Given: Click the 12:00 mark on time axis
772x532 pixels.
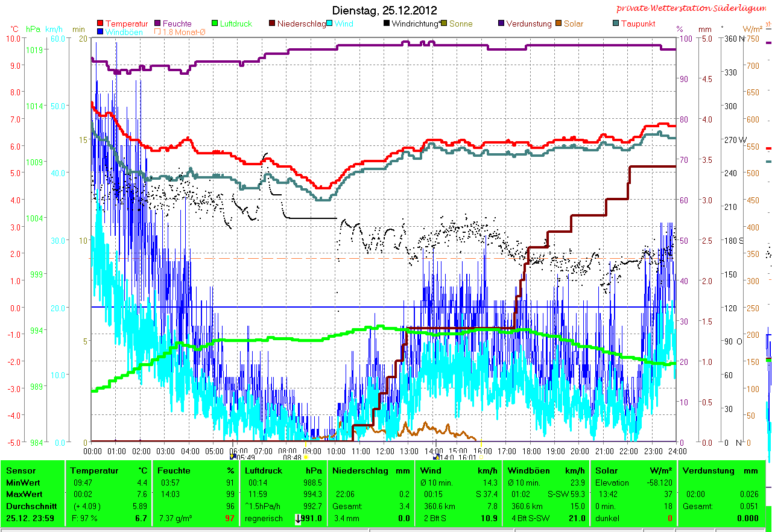Looking at the screenshot, I should tap(384, 451).
